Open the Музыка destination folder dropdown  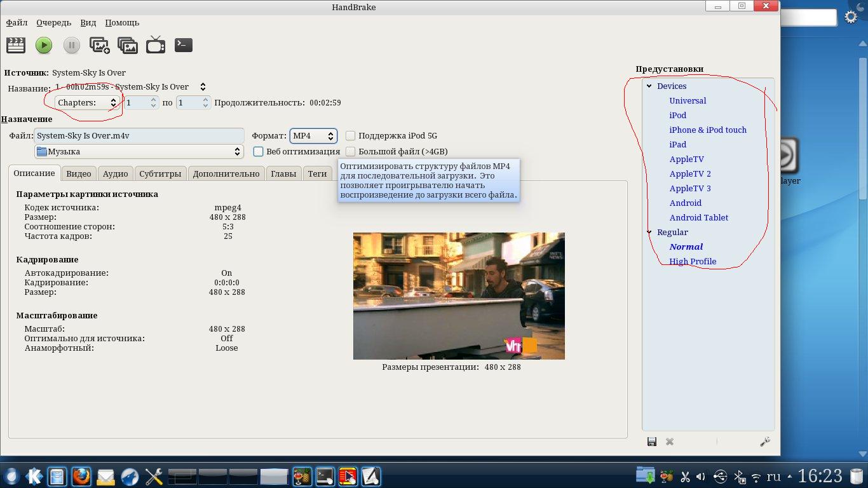(139, 151)
